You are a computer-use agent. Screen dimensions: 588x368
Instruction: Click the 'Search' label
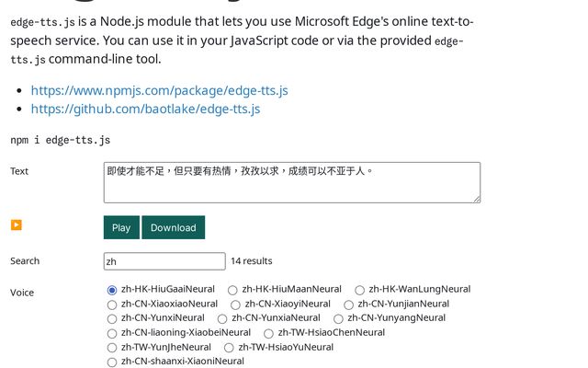[x=25, y=261]
